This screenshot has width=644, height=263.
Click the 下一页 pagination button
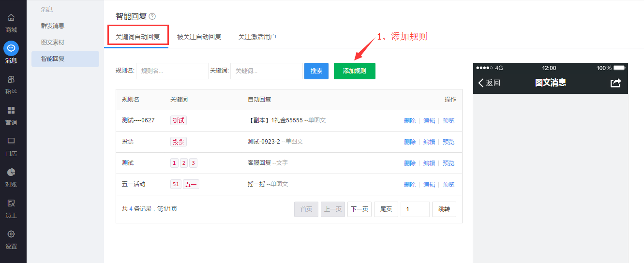pos(359,209)
